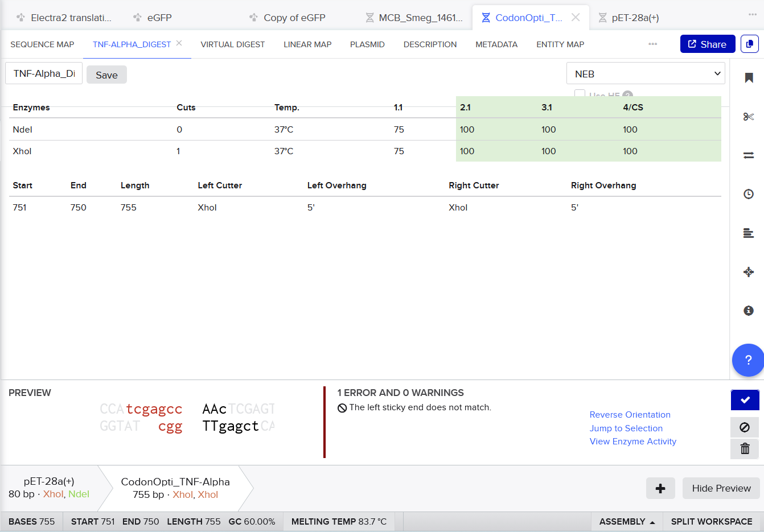Click the Reverse Orientation link
Viewport: 764px width, 532px height.
[630, 415]
